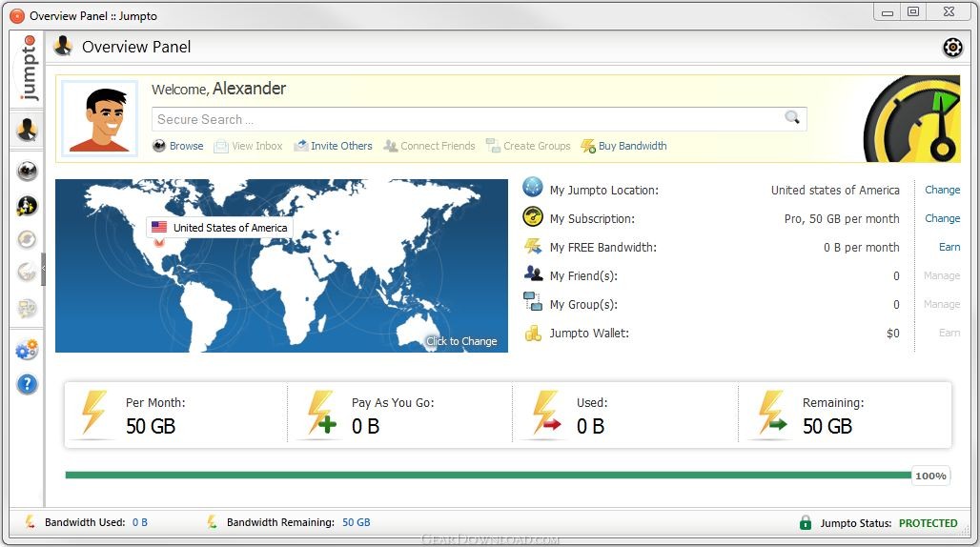Viewport: 980px width, 547px height.
Task: Click Bandwidth Used 0 B value
Action: 140,522
